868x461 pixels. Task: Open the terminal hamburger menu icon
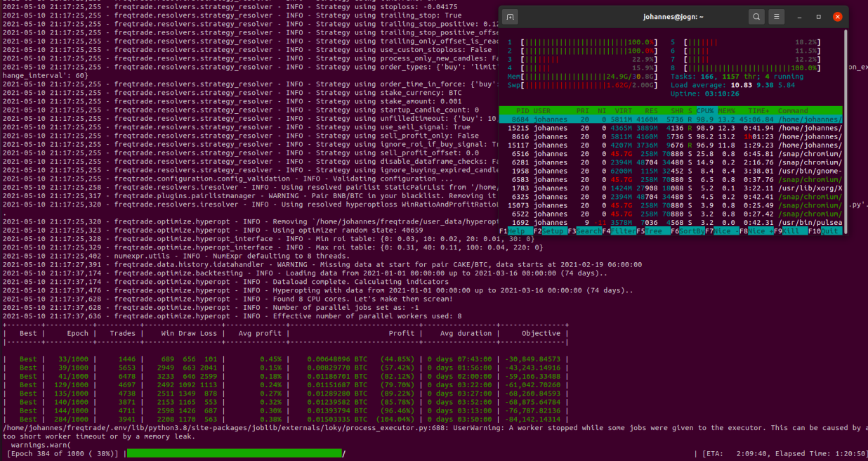[x=777, y=16]
